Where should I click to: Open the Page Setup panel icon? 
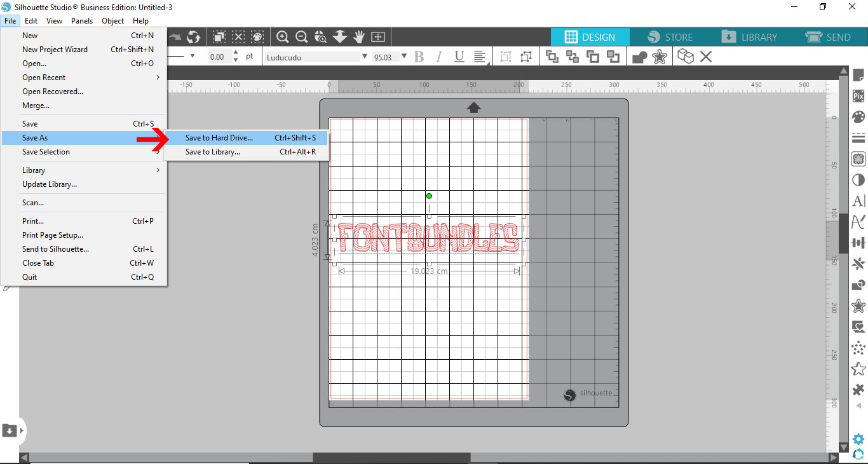coord(858,76)
